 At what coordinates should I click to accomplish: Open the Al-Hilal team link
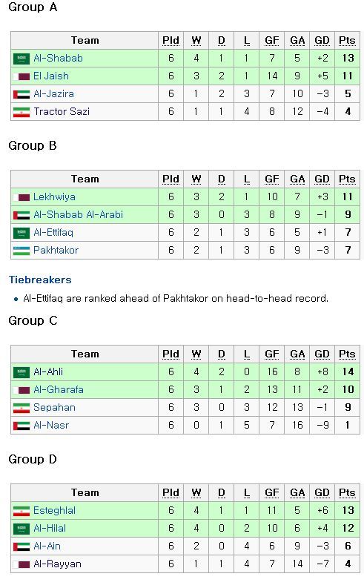(50, 529)
